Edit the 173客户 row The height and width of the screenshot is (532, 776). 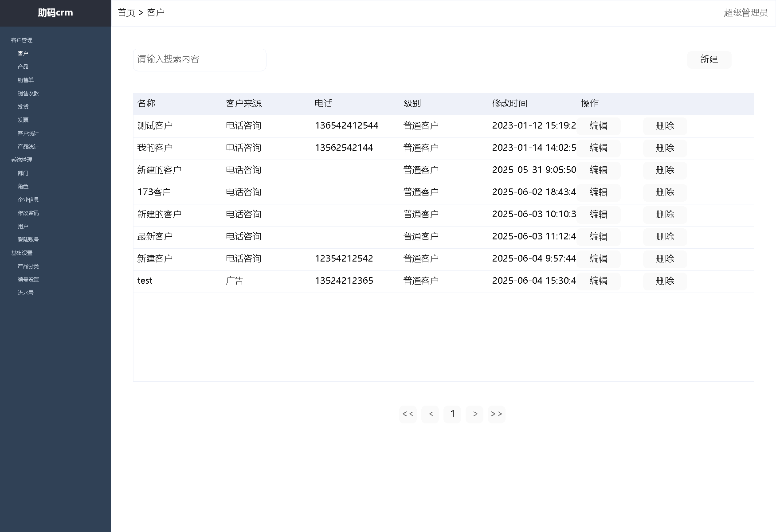tap(599, 192)
